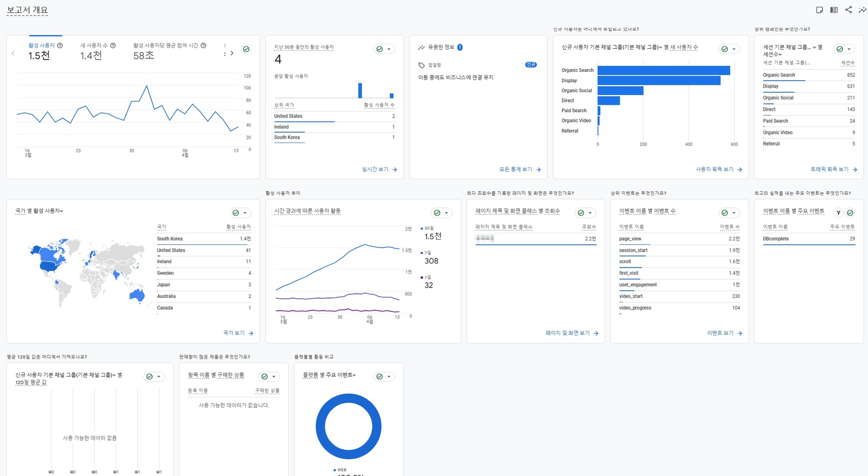Click green check status on user metrics card
Screen dimensions: 868x476
click(246, 49)
